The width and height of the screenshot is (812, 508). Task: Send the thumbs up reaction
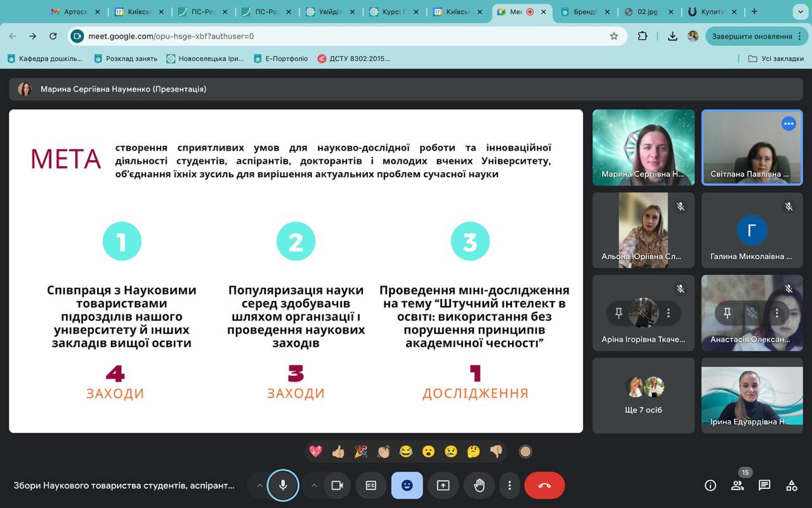tap(338, 451)
